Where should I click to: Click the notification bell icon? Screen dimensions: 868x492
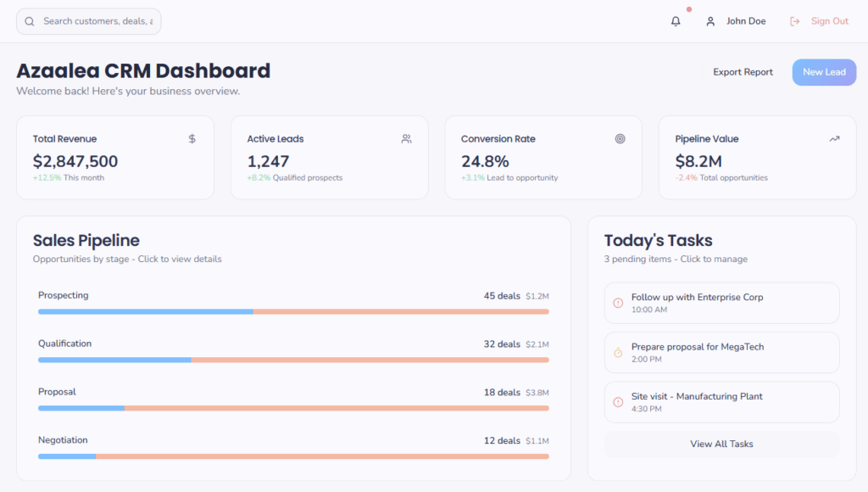point(676,21)
